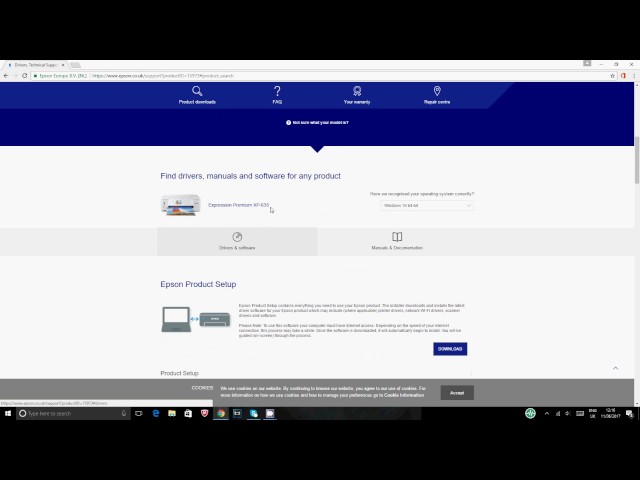The height and width of the screenshot is (480, 640).
Task: Open the operating system dropdown Windows 10 64-bit
Action: tap(427, 205)
